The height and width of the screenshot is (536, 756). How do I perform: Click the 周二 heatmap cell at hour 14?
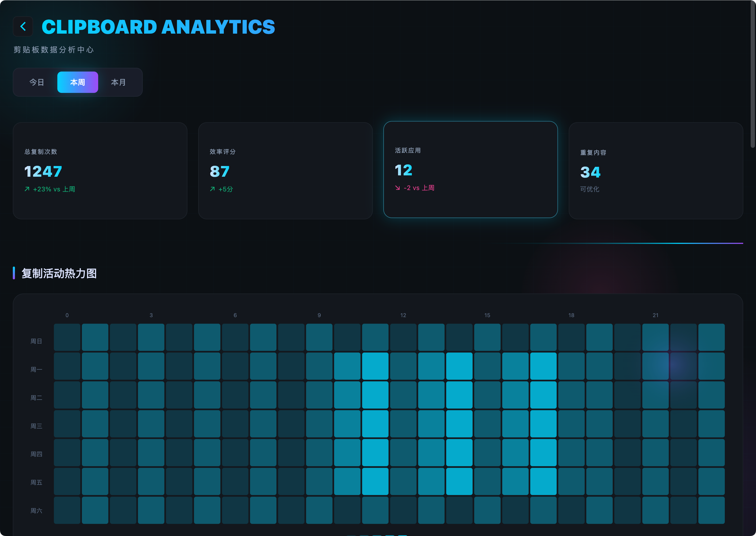point(459,395)
